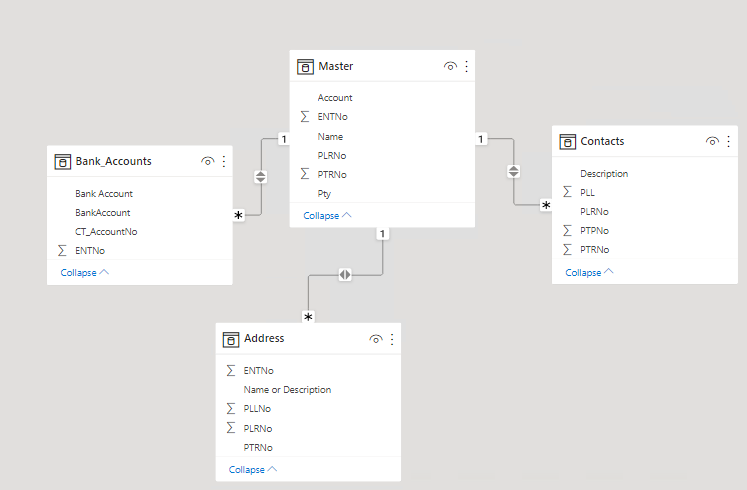Open more options for Bank_Accounts table
Viewport: 747px width, 490px height.
click(x=224, y=161)
